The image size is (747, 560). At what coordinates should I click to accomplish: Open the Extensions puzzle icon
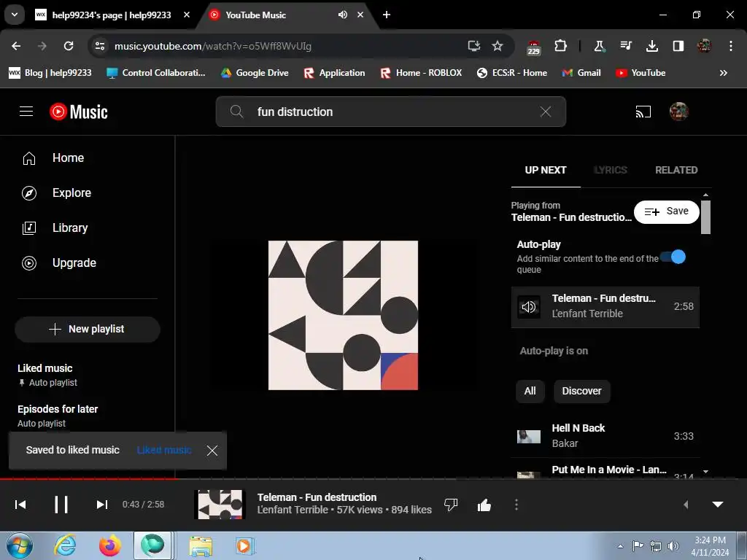click(x=561, y=46)
